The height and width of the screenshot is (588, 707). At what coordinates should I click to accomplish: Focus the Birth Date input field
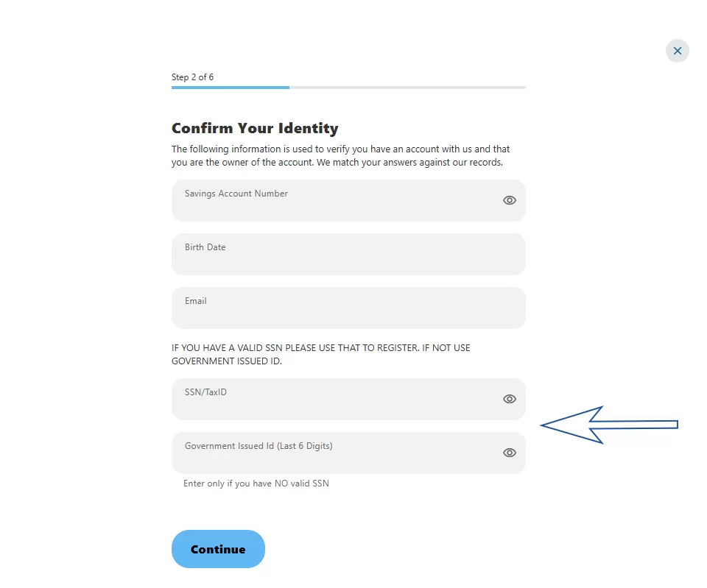pyautogui.click(x=348, y=254)
